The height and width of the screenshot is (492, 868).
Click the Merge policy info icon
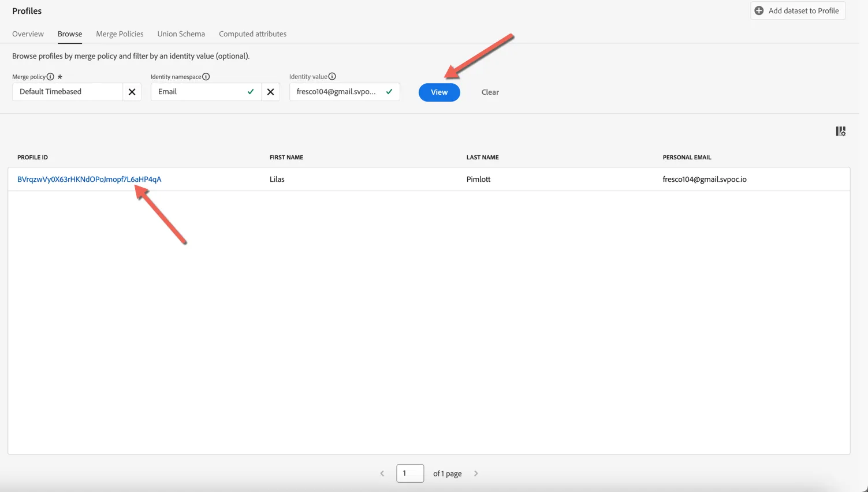click(50, 77)
